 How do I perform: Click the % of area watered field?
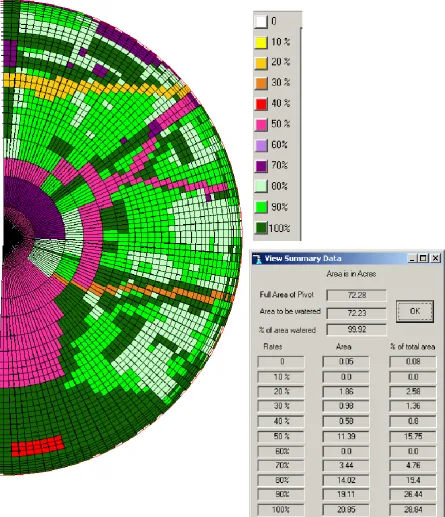pos(356,330)
